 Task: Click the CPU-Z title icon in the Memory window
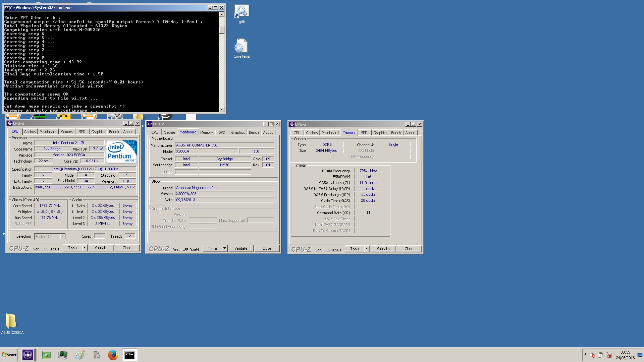[291, 124]
